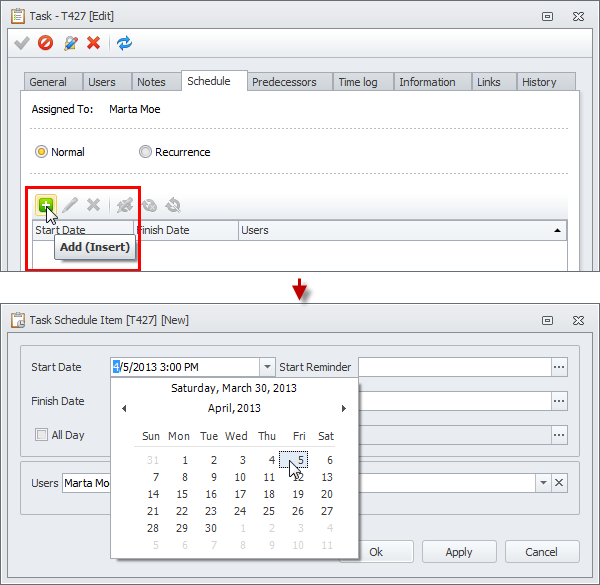
Task: Switch to the General tab
Action: pyautogui.click(x=53, y=82)
